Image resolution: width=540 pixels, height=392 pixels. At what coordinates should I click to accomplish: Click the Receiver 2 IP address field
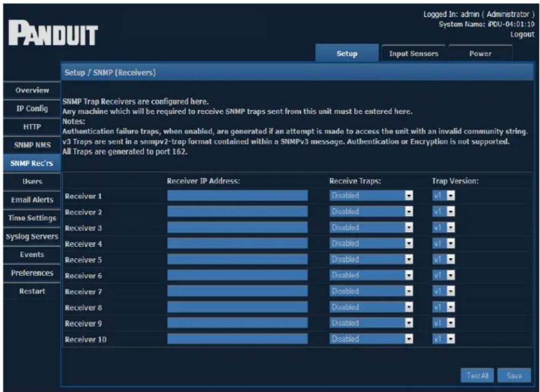(237, 211)
